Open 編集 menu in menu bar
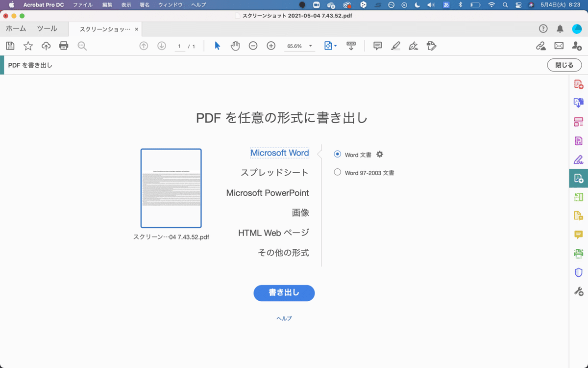The width and height of the screenshot is (588, 368). click(107, 4)
